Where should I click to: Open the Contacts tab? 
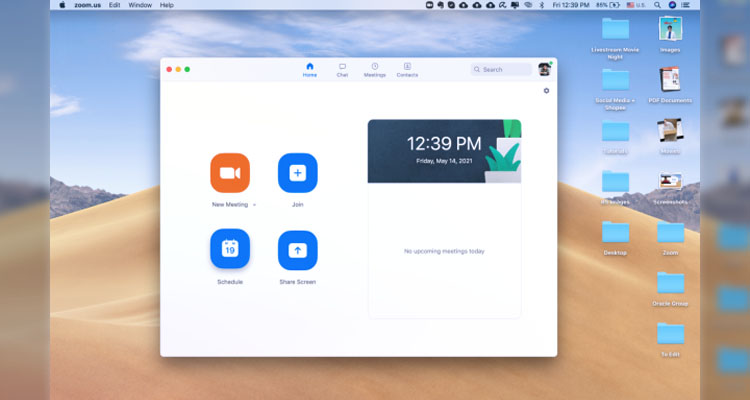click(407, 70)
